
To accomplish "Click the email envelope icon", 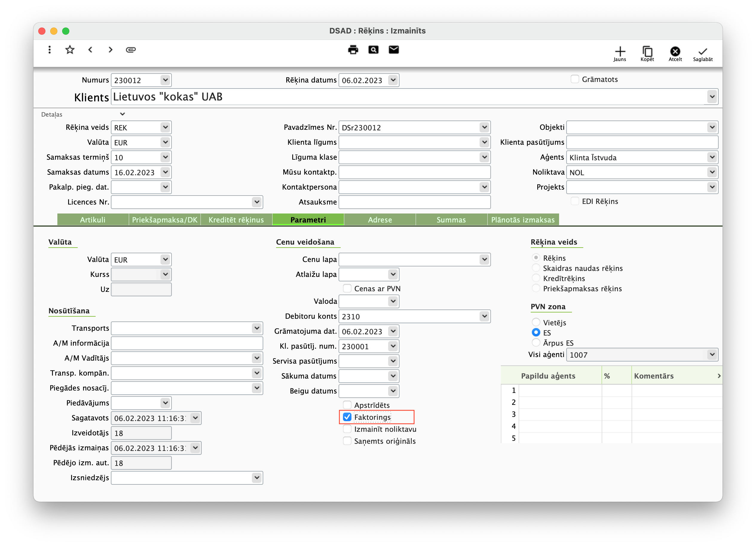I will coord(394,50).
